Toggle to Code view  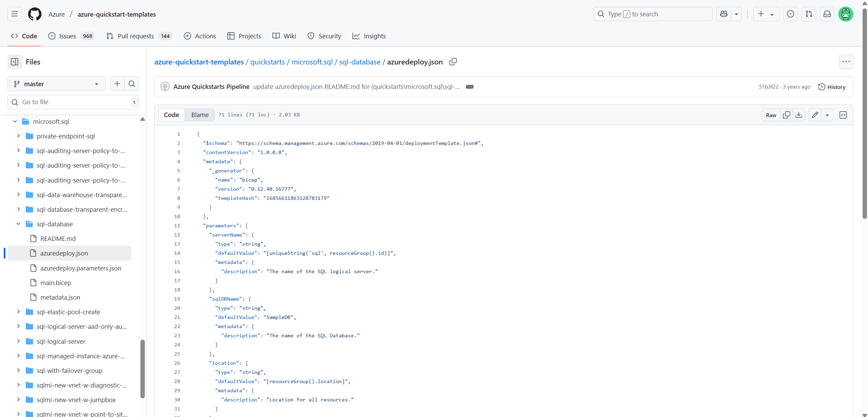tap(171, 115)
